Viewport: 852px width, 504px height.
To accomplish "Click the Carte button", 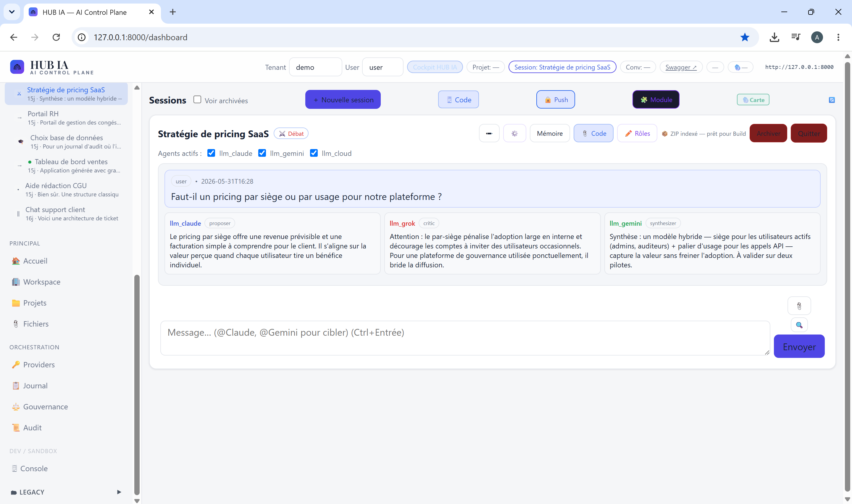I will (x=753, y=100).
